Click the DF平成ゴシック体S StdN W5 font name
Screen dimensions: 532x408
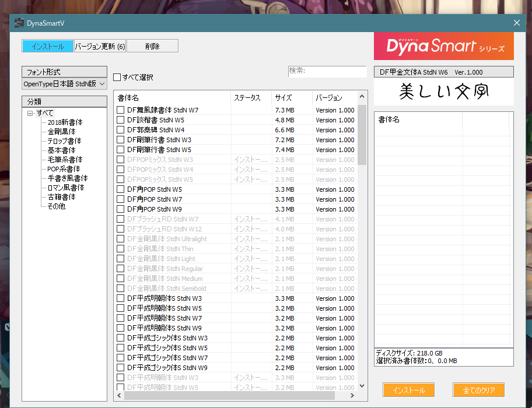pos(167,348)
